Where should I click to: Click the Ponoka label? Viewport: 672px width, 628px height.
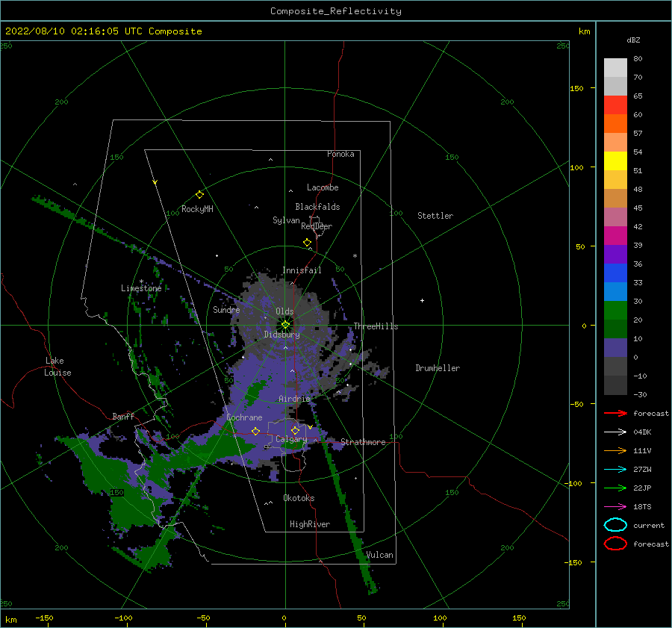(340, 154)
